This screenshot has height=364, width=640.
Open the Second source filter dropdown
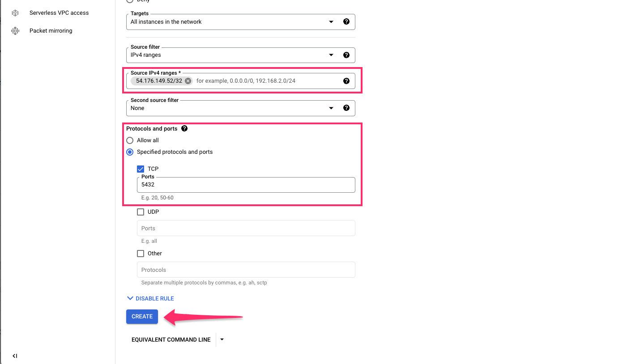point(331,108)
